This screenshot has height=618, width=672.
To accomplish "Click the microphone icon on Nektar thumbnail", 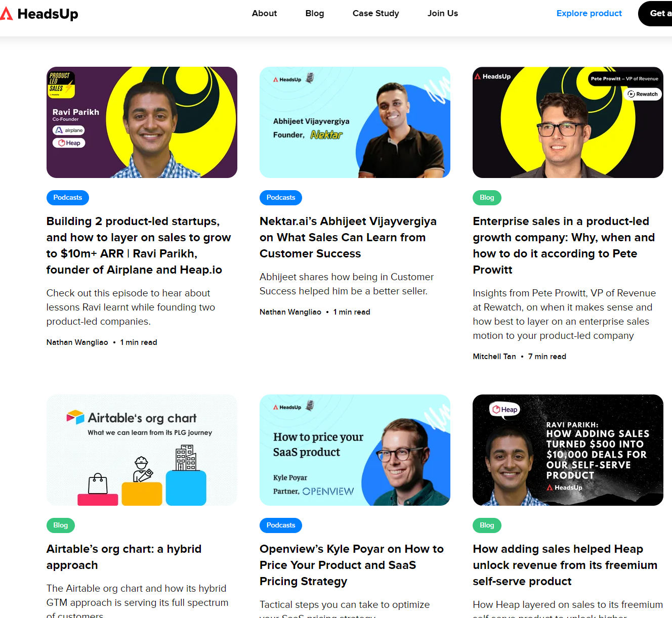I will click(x=310, y=78).
